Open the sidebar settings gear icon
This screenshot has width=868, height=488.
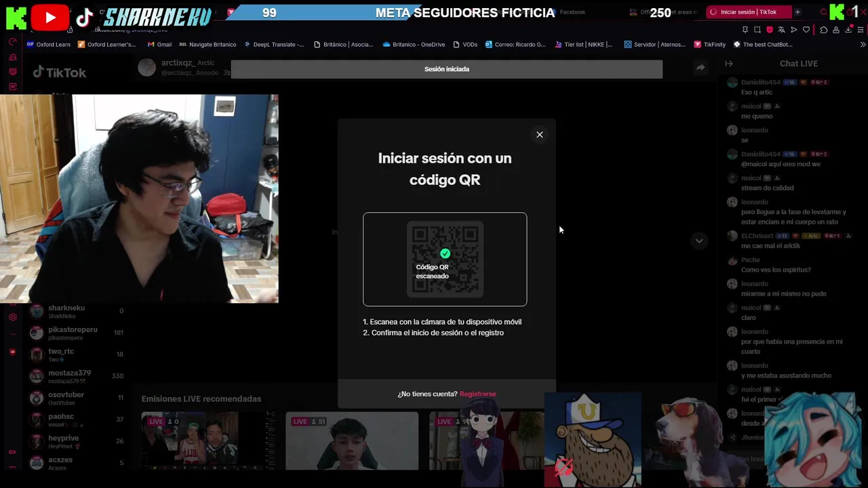pos(12,317)
